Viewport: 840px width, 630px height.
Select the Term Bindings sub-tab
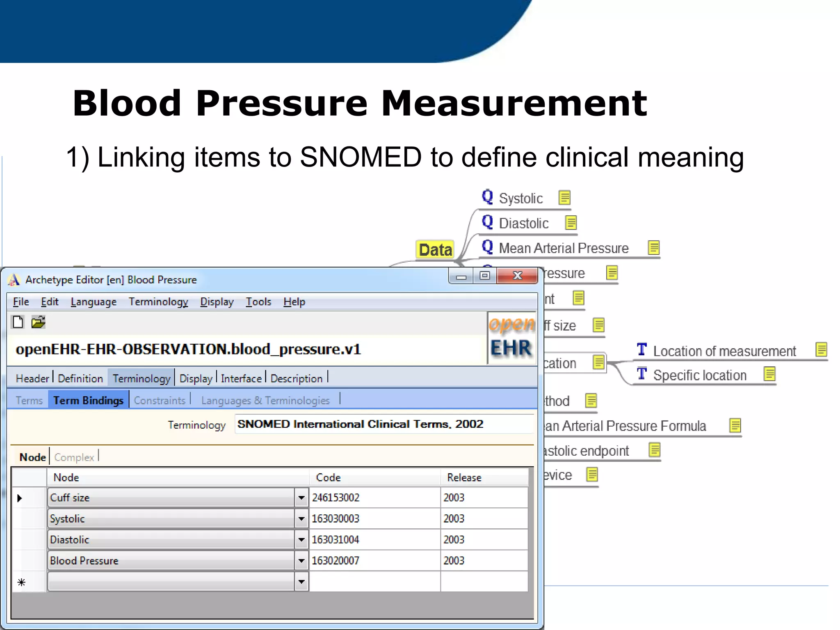pos(88,400)
